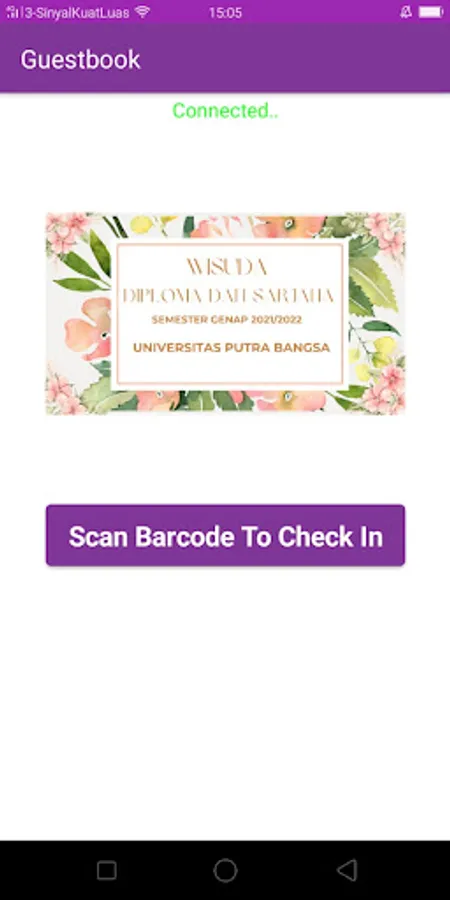Tap the cellular signal strength icon

point(13,12)
